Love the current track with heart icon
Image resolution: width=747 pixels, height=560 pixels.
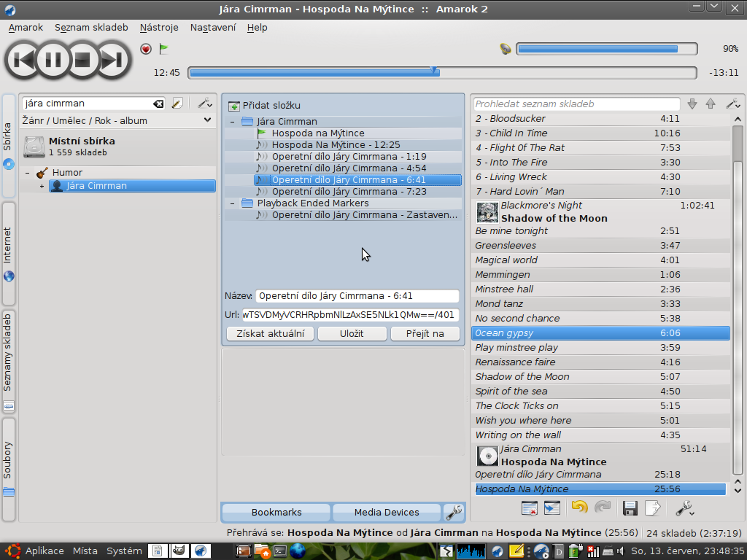pos(146,49)
